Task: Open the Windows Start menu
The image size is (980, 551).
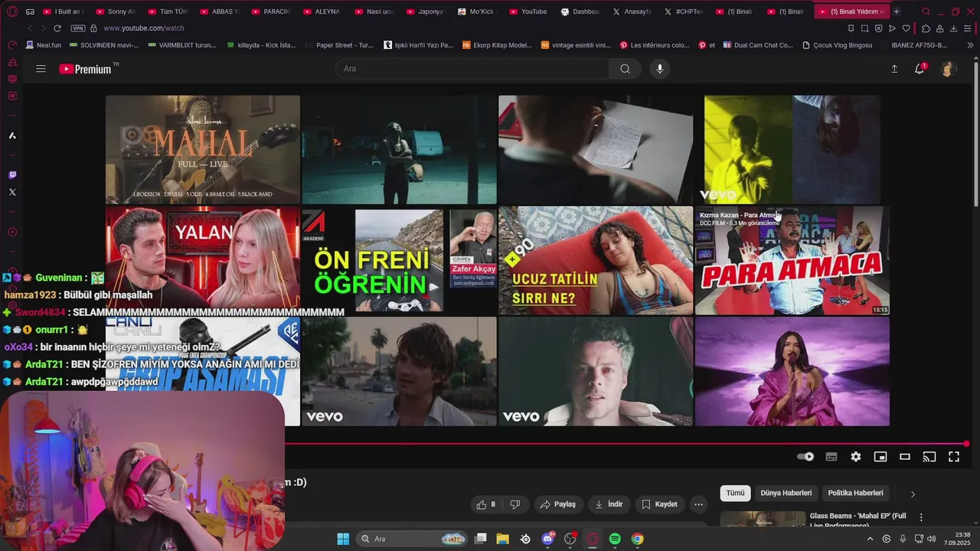Action: [x=343, y=539]
